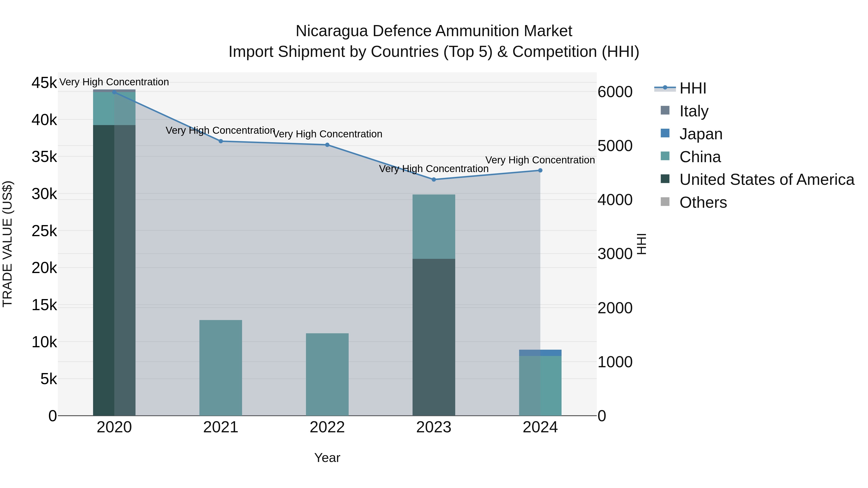Click Very High Concentration label above 2020

coord(114,82)
